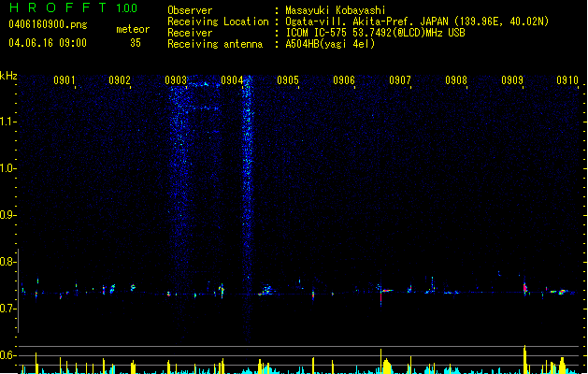Click the observer name Masayuki Kobayashi

336,10
